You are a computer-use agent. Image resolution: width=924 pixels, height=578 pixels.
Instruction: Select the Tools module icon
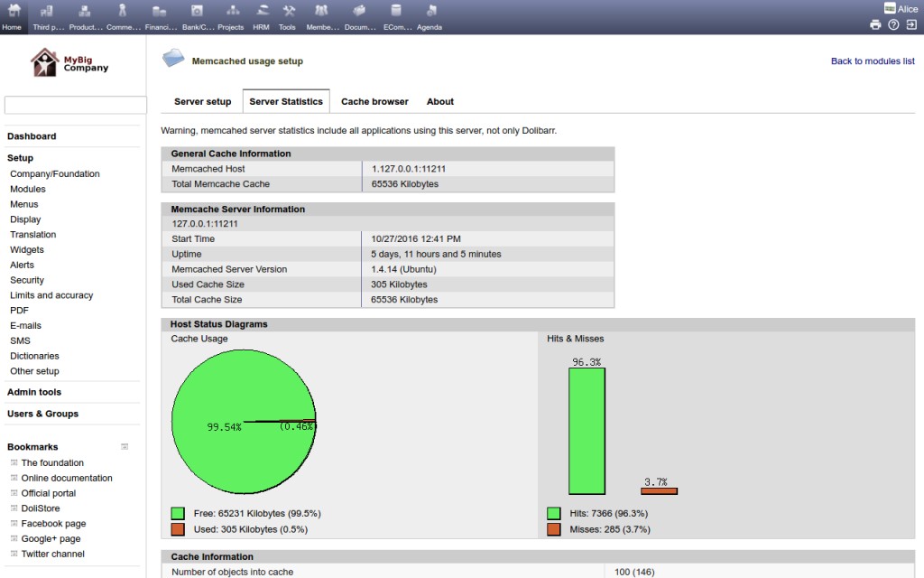pos(289,14)
